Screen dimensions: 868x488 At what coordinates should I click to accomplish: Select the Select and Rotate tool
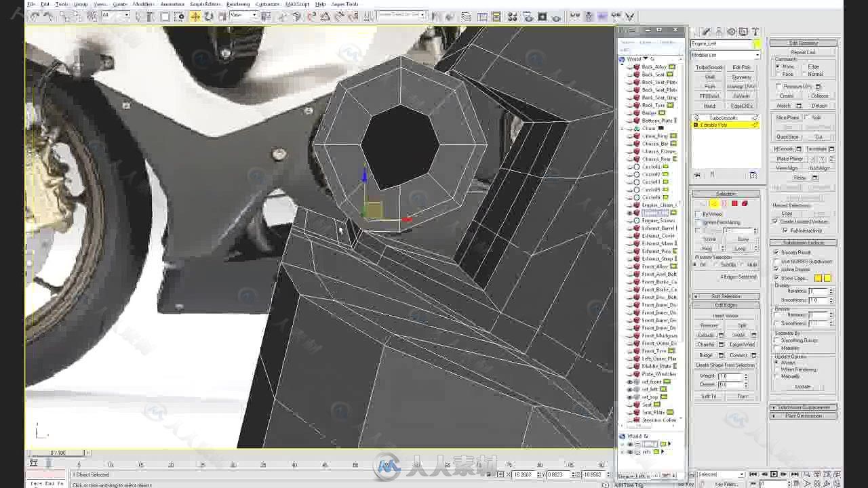click(208, 16)
